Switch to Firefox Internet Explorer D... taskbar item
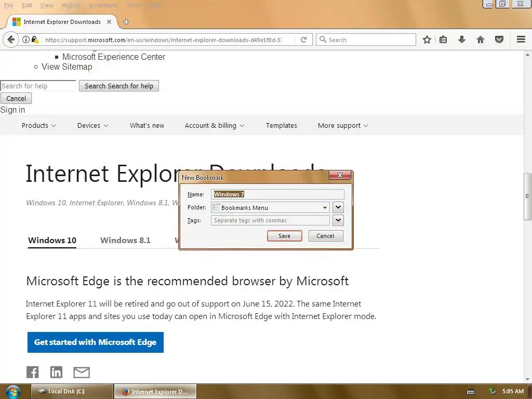 click(x=155, y=391)
